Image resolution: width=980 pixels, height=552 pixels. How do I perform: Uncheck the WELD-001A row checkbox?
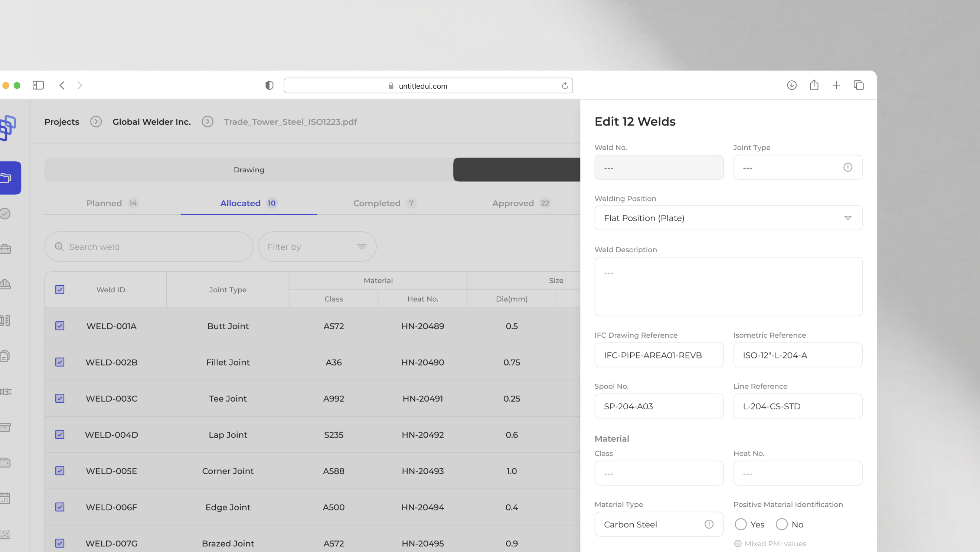[x=60, y=326]
